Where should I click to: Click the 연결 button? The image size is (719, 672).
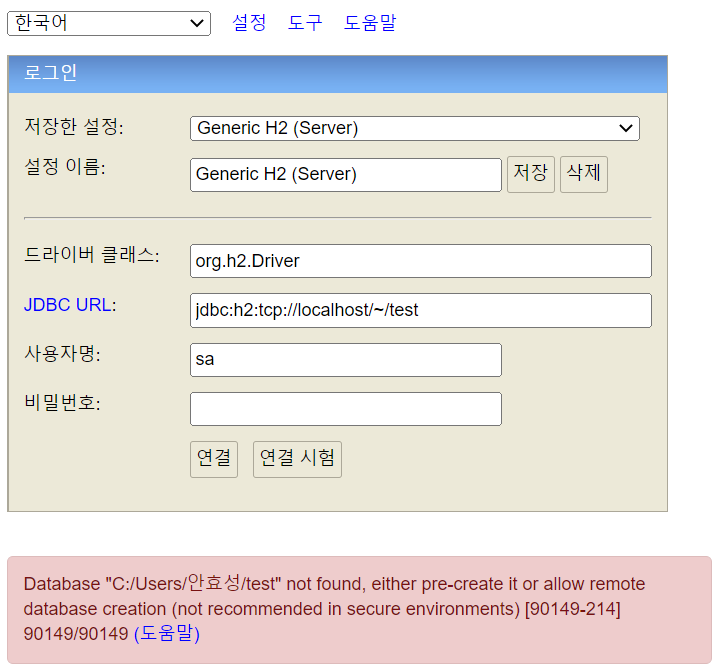(x=214, y=459)
